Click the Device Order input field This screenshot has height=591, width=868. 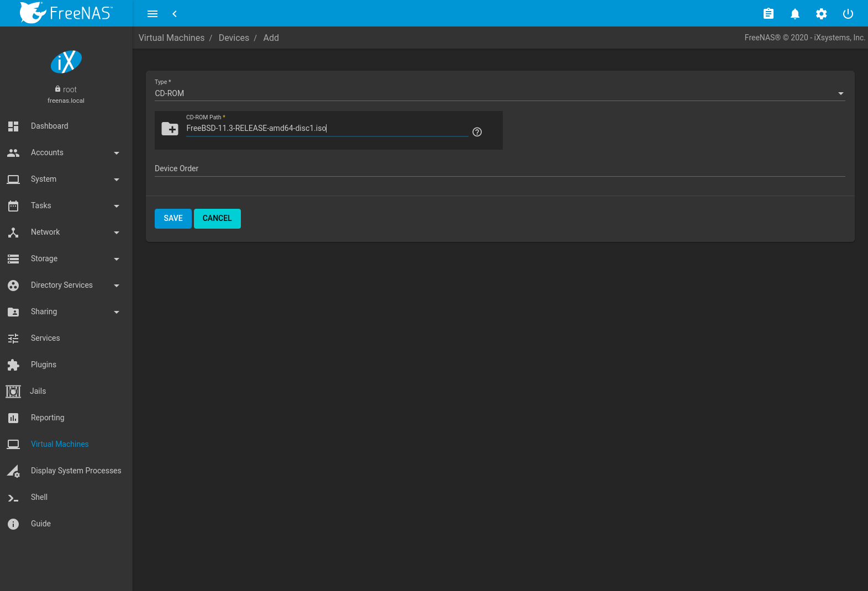point(499,168)
